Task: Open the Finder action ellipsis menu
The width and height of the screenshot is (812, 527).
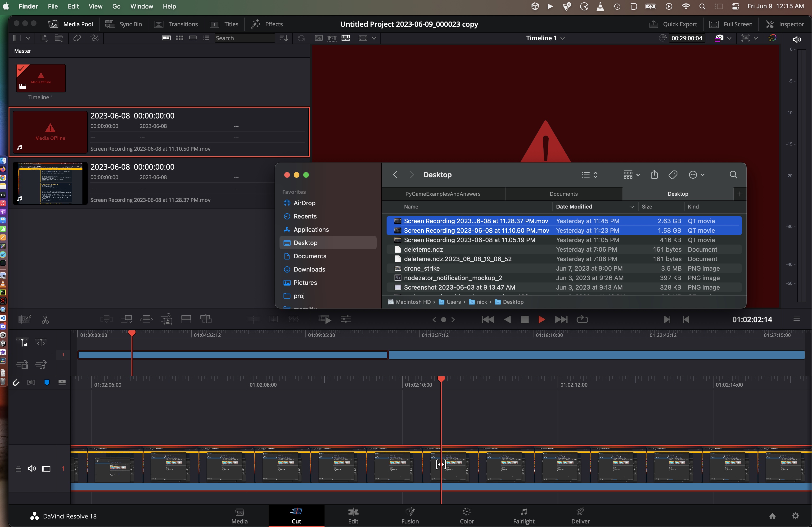Action: click(696, 175)
